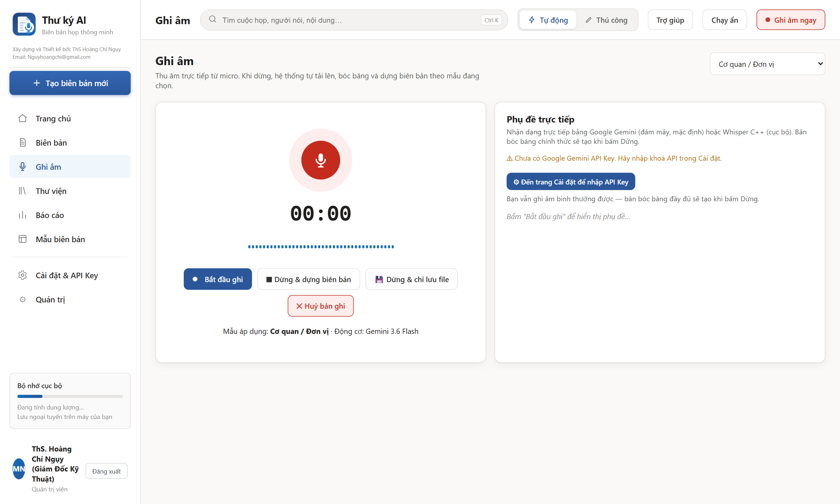Click the magnifier icon in search bar
The width and height of the screenshot is (840, 504).
click(x=212, y=20)
